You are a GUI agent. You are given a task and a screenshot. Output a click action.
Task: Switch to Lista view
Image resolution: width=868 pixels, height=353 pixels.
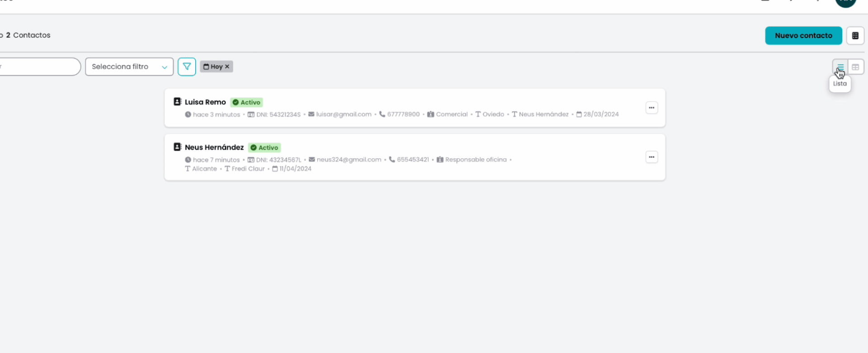tap(840, 67)
